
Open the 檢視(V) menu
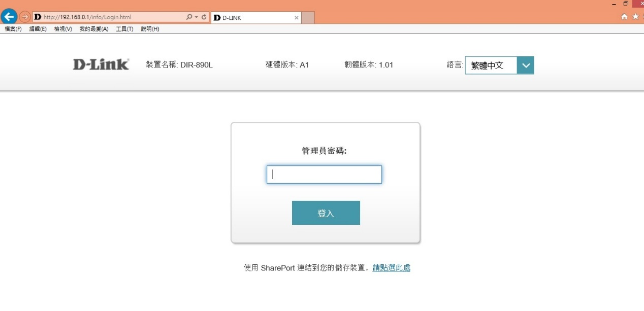point(63,29)
